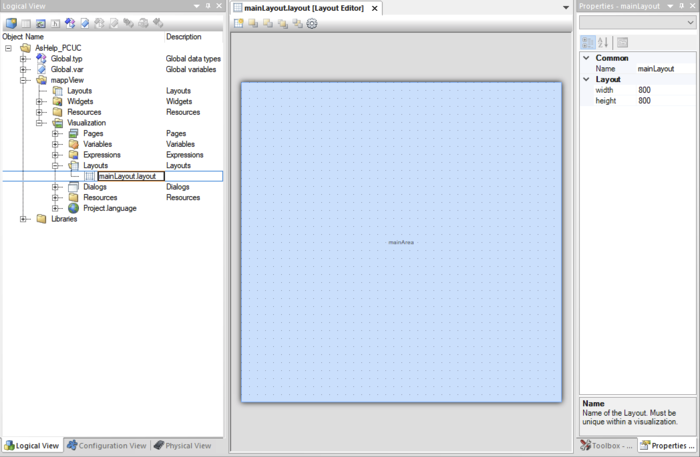This screenshot has width=700, height=457.
Task: Collapse the Common property category
Action: tap(586, 58)
